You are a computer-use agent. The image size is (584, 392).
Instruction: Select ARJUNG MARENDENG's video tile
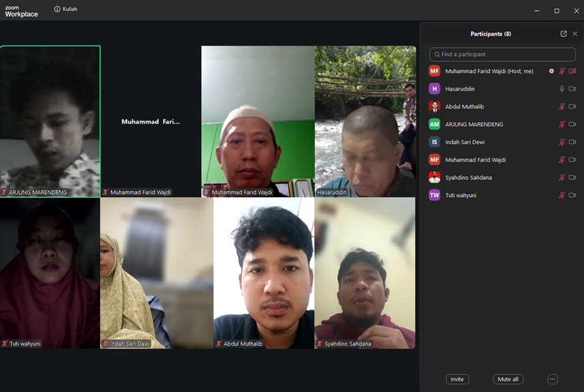coord(50,121)
